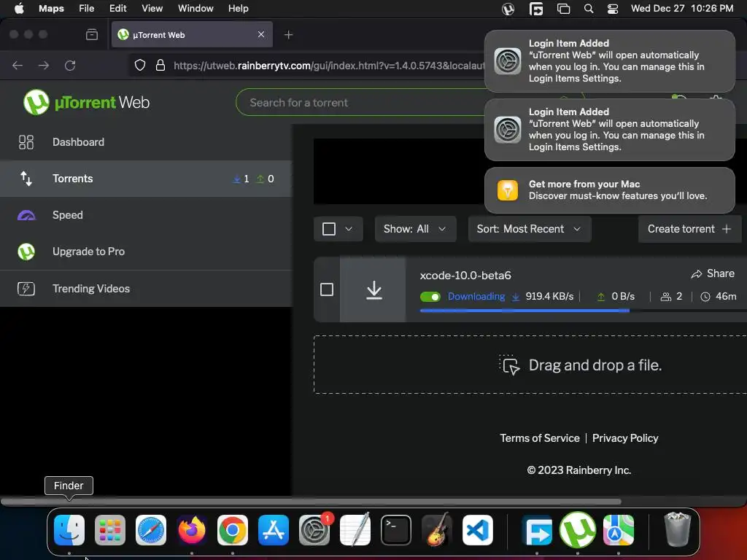Open the File menu
The height and width of the screenshot is (560, 747).
coord(86,8)
